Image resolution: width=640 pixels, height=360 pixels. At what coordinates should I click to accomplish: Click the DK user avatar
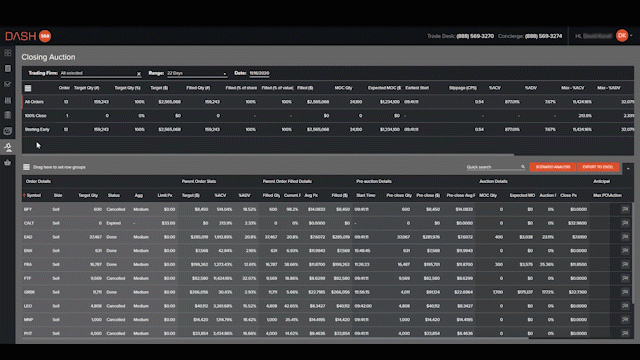[622, 36]
